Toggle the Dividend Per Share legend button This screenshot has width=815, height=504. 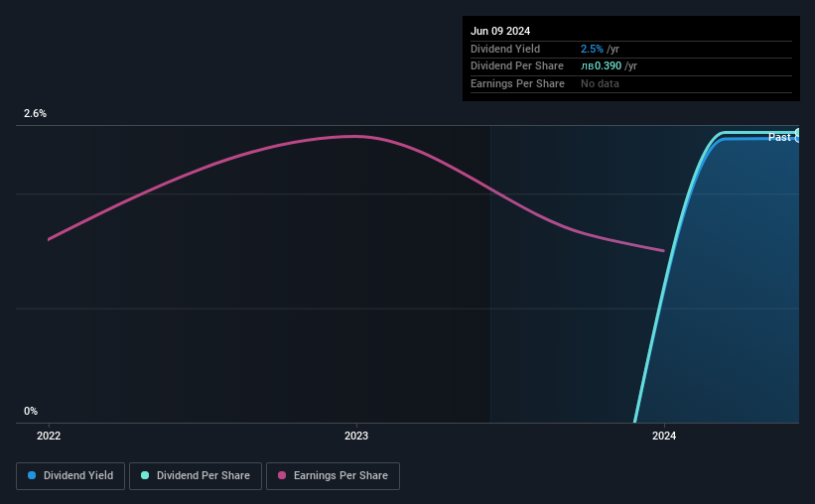tap(196, 476)
